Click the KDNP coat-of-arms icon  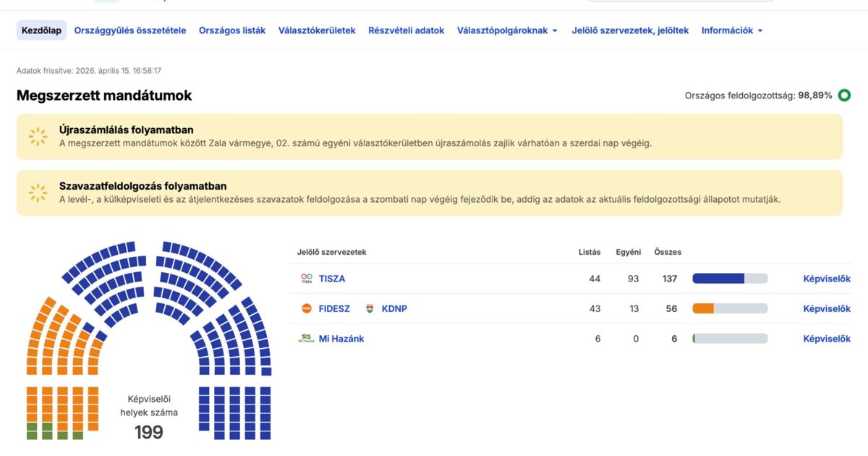pos(370,308)
